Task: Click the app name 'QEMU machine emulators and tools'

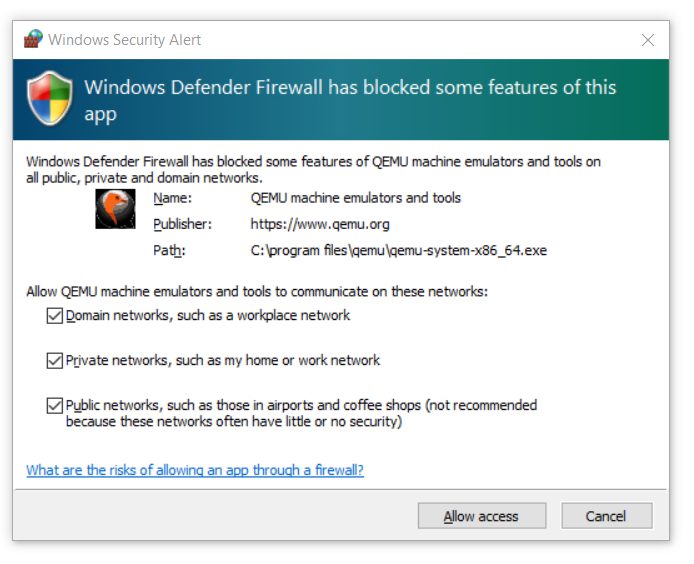Action: (x=356, y=198)
